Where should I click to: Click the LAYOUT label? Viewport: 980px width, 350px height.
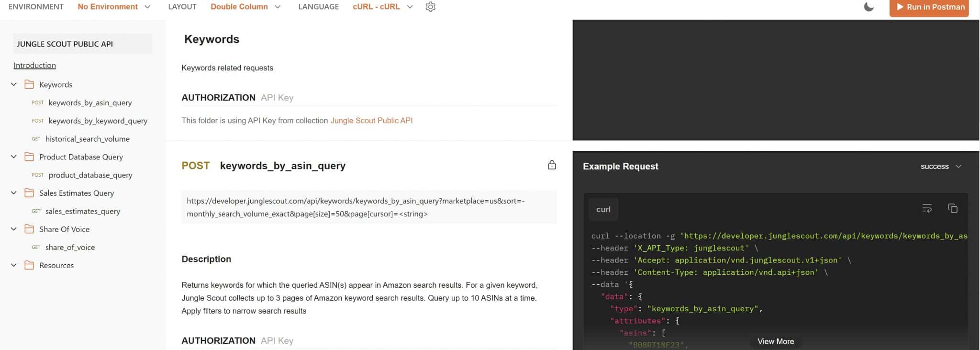182,7
